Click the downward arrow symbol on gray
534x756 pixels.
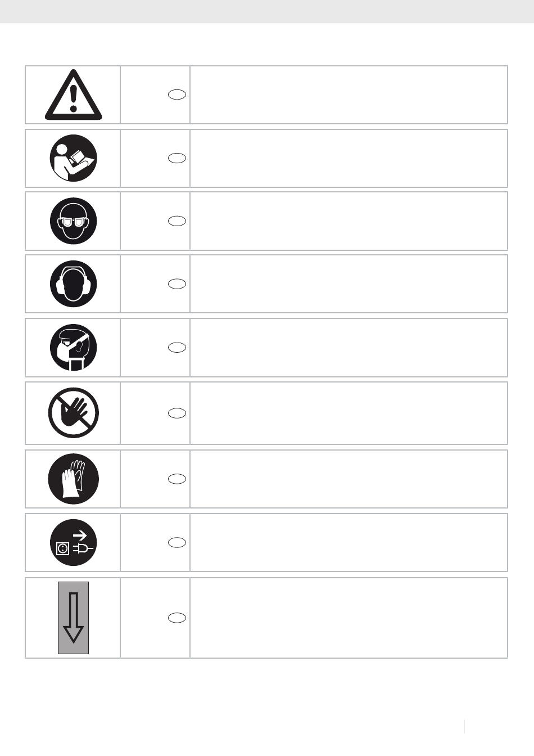click(x=74, y=618)
